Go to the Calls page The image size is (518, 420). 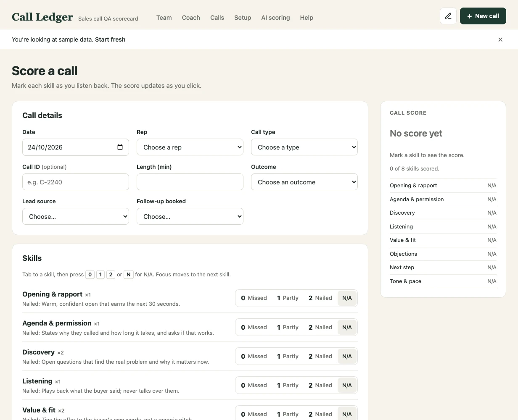(217, 18)
